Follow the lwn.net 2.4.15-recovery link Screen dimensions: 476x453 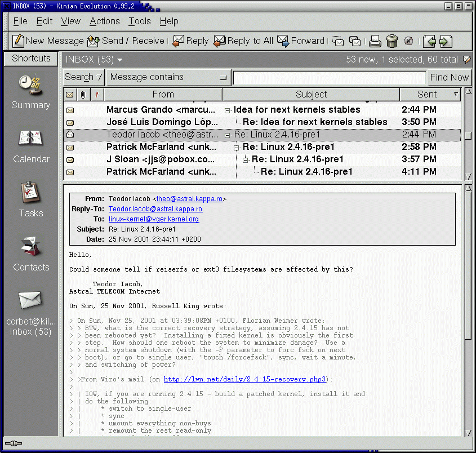(x=244, y=379)
